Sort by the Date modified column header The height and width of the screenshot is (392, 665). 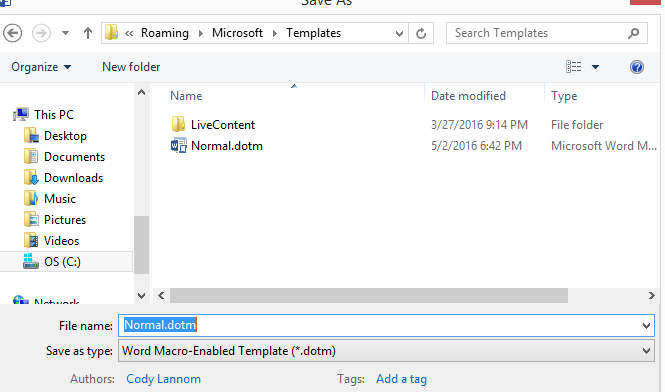coord(468,96)
